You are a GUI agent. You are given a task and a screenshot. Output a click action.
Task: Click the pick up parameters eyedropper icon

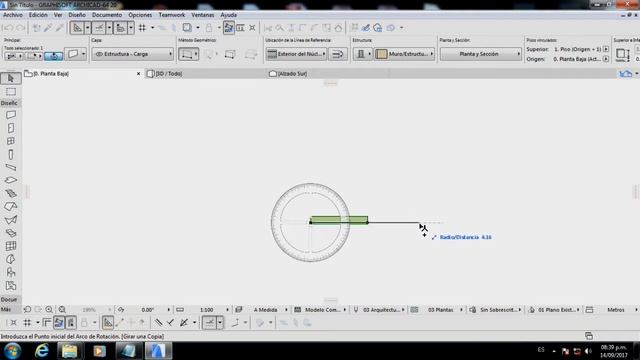coord(48,28)
